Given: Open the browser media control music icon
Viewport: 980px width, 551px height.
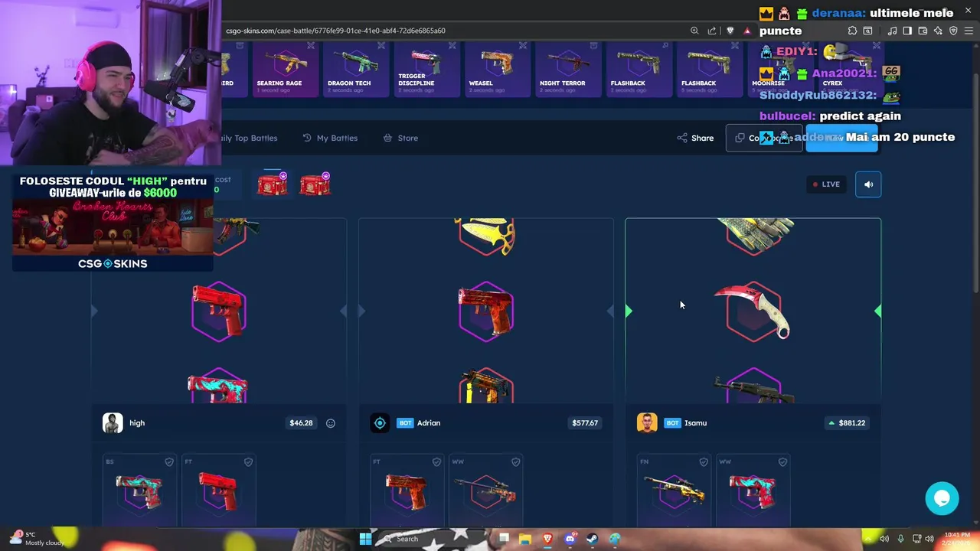Looking at the screenshot, I should pyautogui.click(x=892, y=31).
